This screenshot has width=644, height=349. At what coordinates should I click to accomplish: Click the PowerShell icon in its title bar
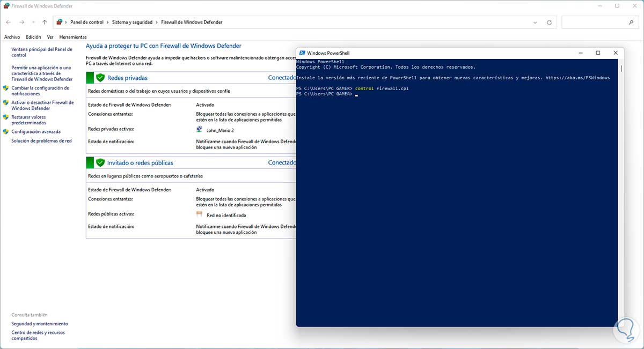pos(302,53)
